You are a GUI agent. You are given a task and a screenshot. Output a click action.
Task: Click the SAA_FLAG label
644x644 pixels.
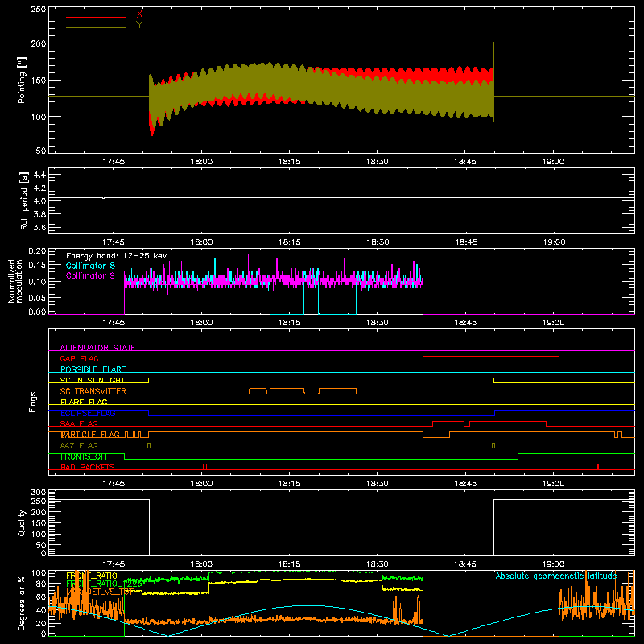pos(79,423)
